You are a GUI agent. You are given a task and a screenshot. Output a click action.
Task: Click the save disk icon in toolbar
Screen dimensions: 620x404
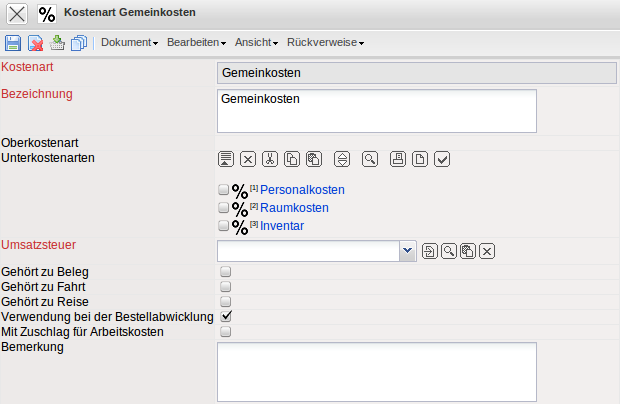(13, 43)
